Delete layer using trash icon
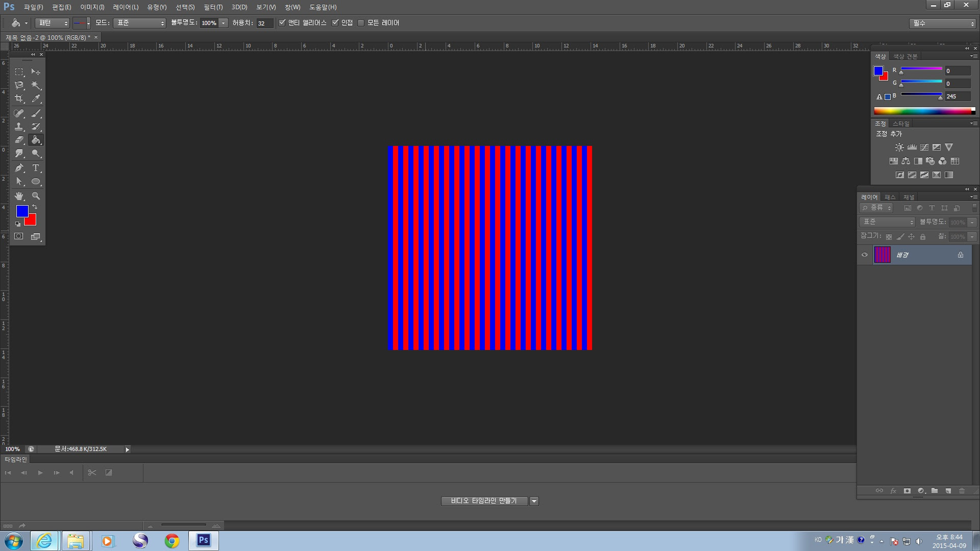980x551 pixels. point(962,491)
